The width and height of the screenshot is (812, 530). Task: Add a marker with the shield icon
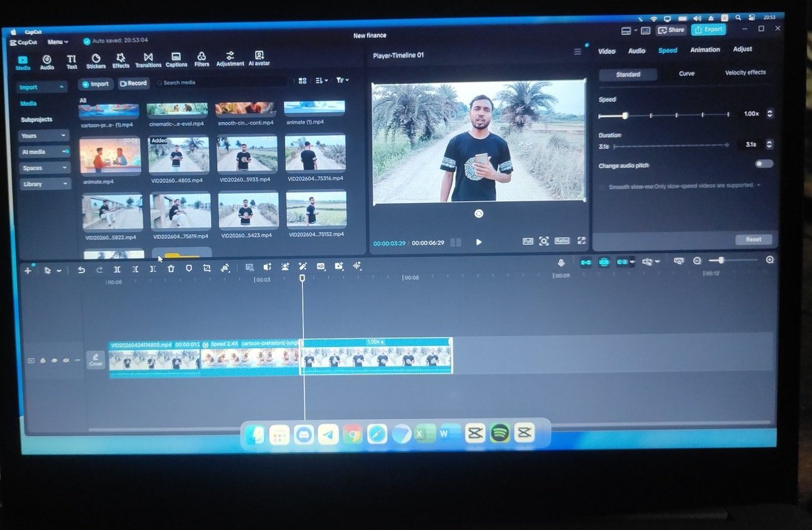pyautogui.click(x=189, y=269)
